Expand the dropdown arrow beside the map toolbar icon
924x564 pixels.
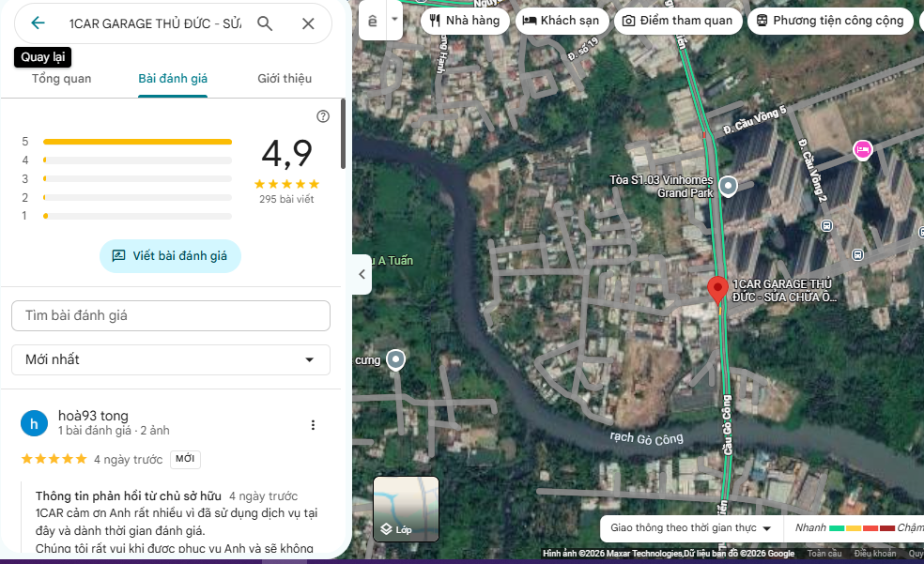pos(394,19)
